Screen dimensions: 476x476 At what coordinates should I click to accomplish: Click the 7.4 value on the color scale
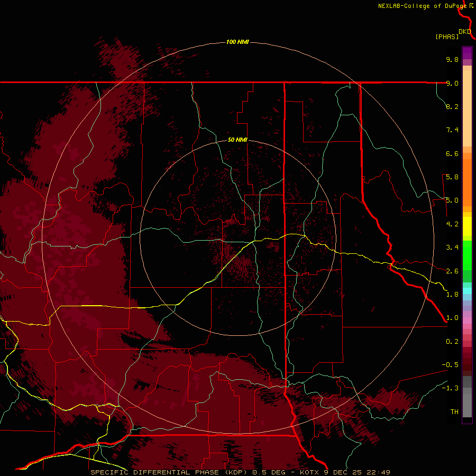452,130
